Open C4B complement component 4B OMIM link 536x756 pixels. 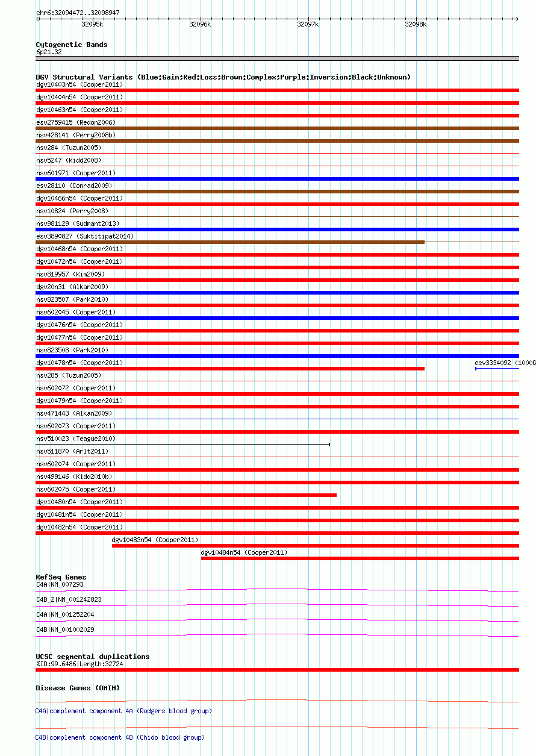pyautogui.click(x=120, y=738)
